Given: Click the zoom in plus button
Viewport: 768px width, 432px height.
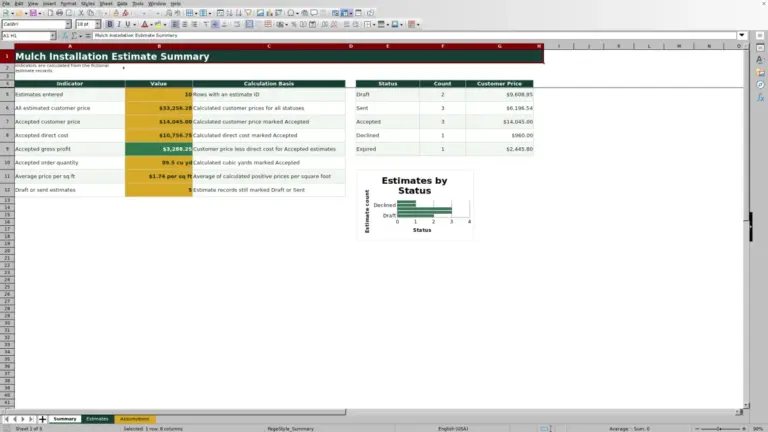Looking at the screenshot, I should (744, 429).
